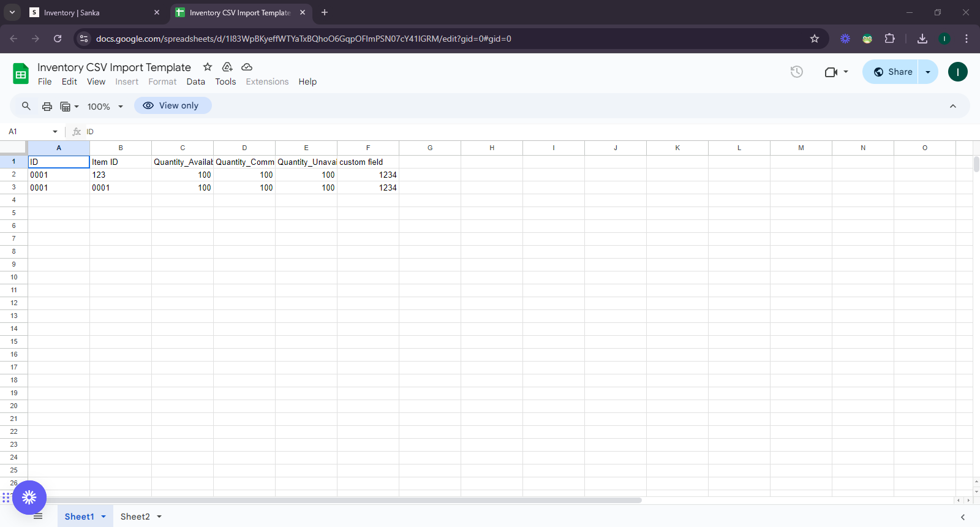This screenshot has height=527, width=980.
Task: Star the Inventory CSV Import Template document
Action: coord(208,67)
